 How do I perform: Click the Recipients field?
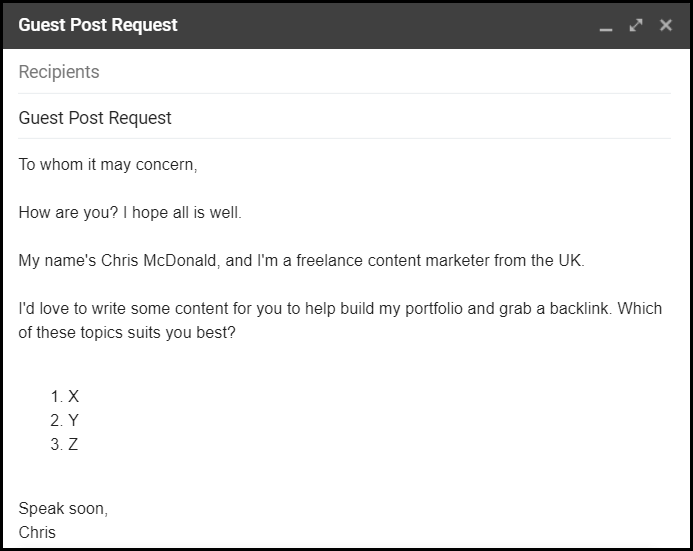[x=344, y=72]
